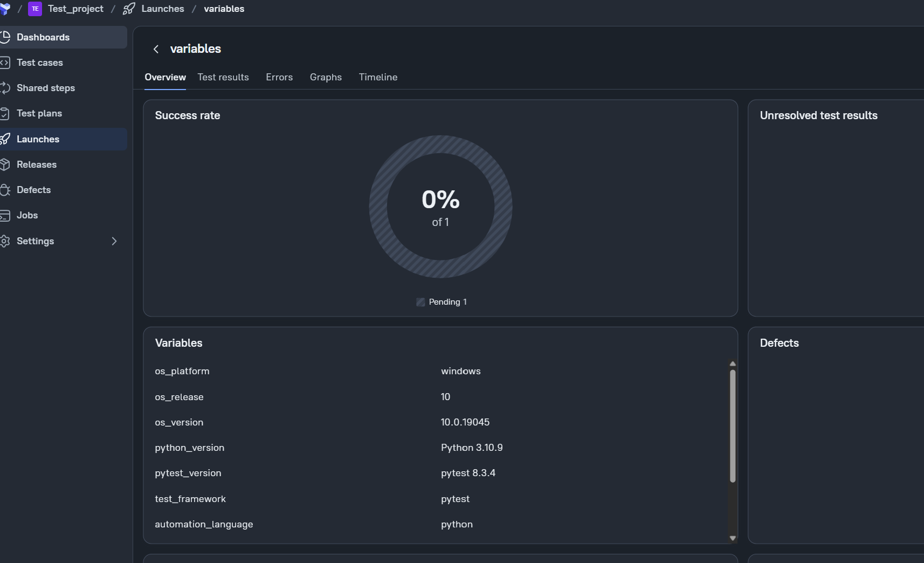Click the os_version variable name
924x563 pixels.
[x=179, y=422]
